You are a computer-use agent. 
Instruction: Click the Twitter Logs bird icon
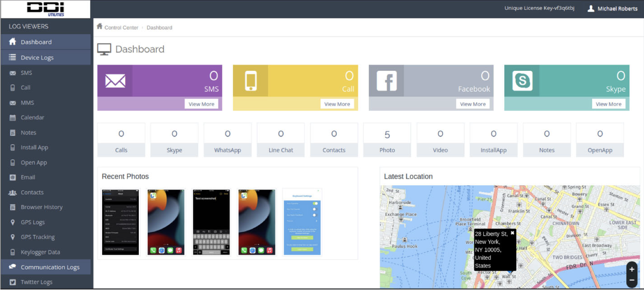(x=13, y=282)
